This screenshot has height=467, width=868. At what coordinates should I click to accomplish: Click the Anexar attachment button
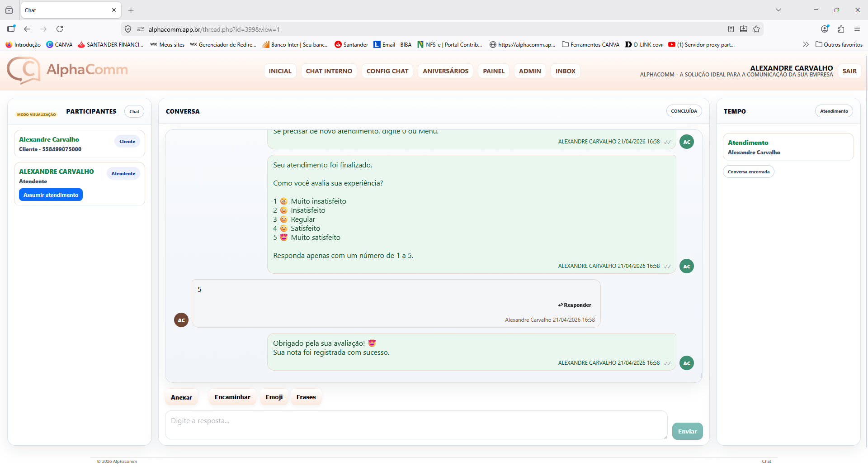[x=181, y=397]
